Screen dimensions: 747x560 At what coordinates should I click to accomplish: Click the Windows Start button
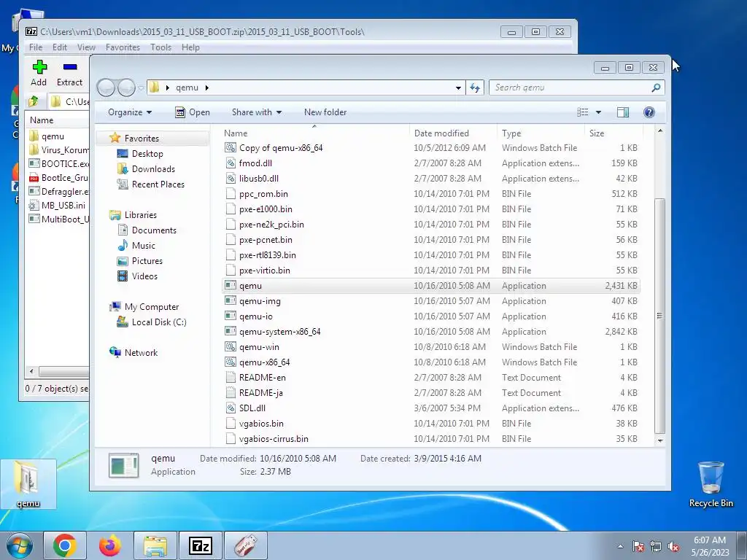pos(20,545)
